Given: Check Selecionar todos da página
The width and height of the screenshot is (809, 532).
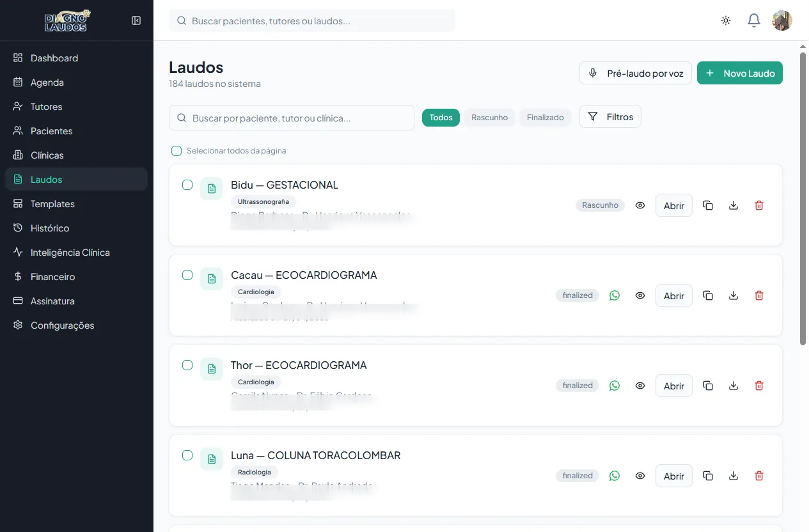Looking at the screenshot, I should 177,151.
